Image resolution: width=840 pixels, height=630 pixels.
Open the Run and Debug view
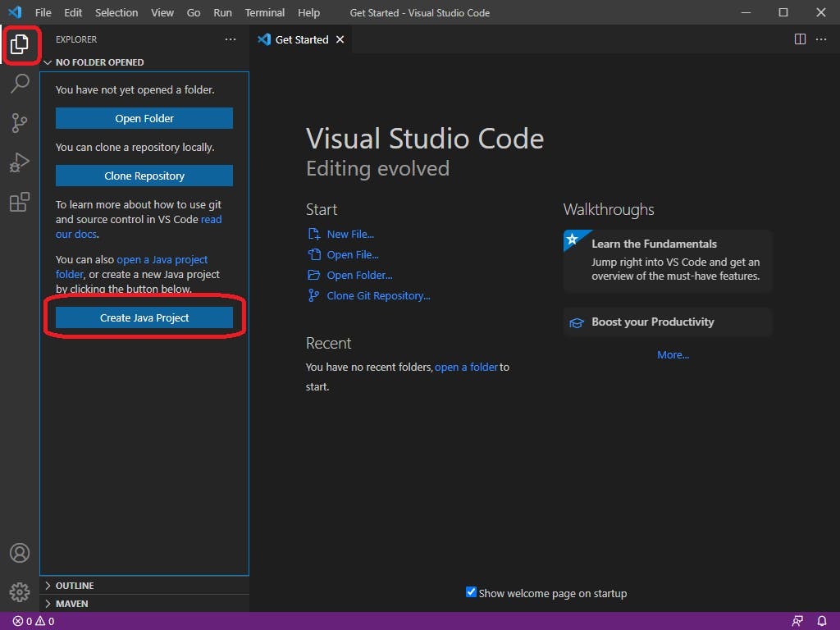tap(21, 162)
